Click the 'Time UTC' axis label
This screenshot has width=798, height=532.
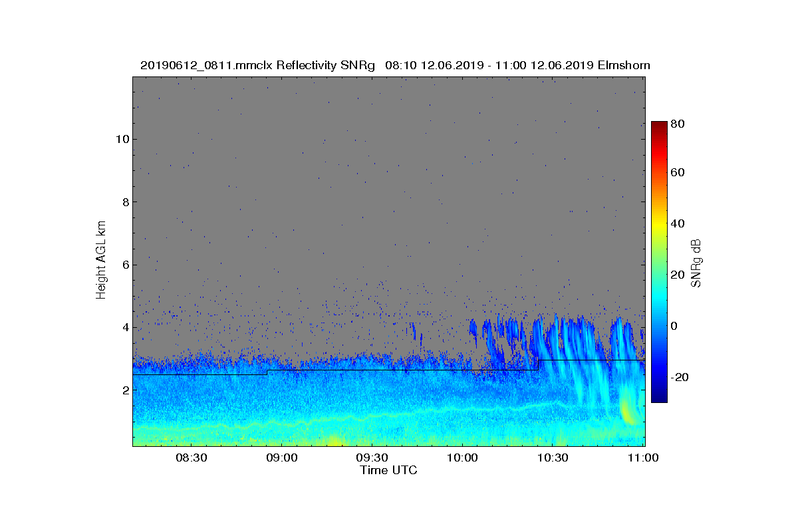point(389,470)
